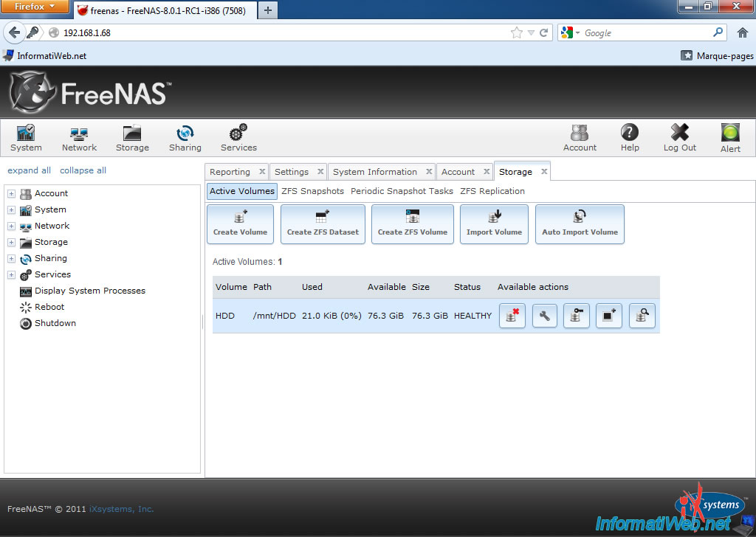The width and height of the screenshot is (756, 537).
Task: Click the address bar showing 192.168.1.68
Action: coord(284,32)
